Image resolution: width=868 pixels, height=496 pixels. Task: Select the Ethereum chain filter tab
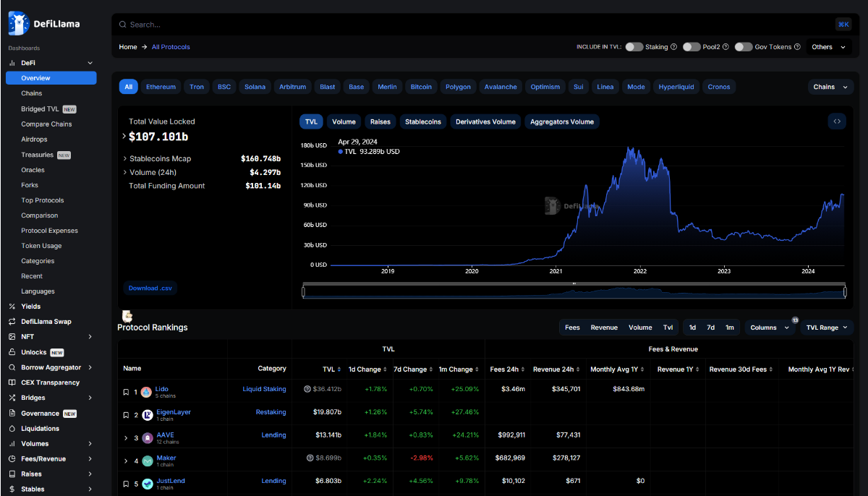click(x=161, y=86)
